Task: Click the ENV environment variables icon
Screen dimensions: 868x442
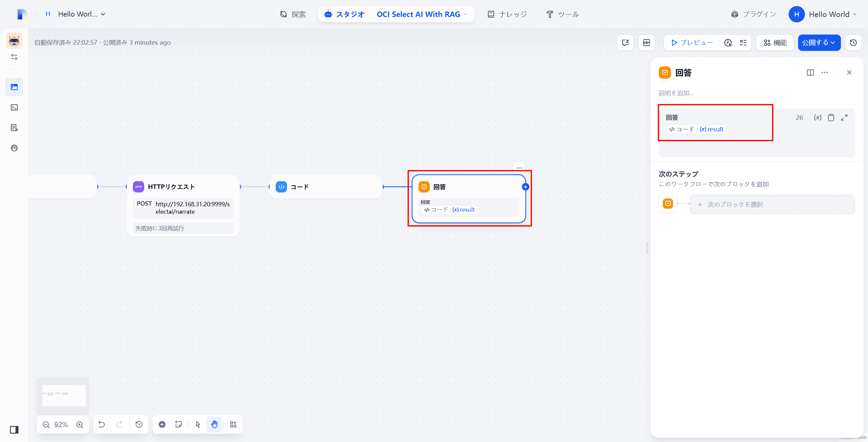Action: click(646, 43)
